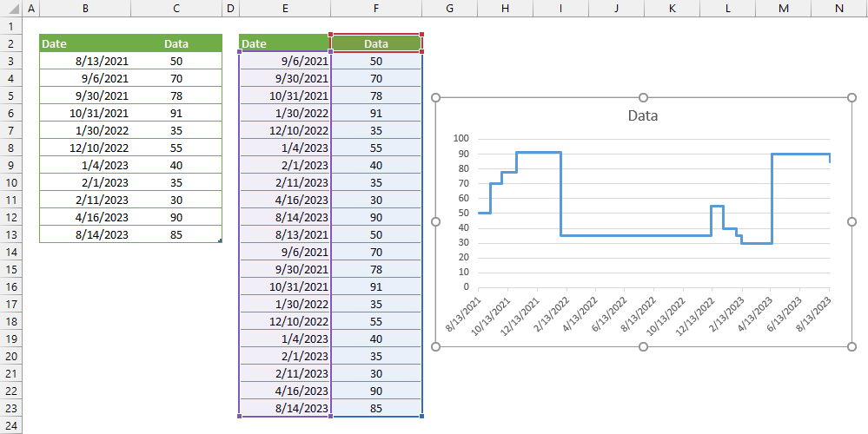Click chart x-axis label 2/13/2022

(551, 313)
